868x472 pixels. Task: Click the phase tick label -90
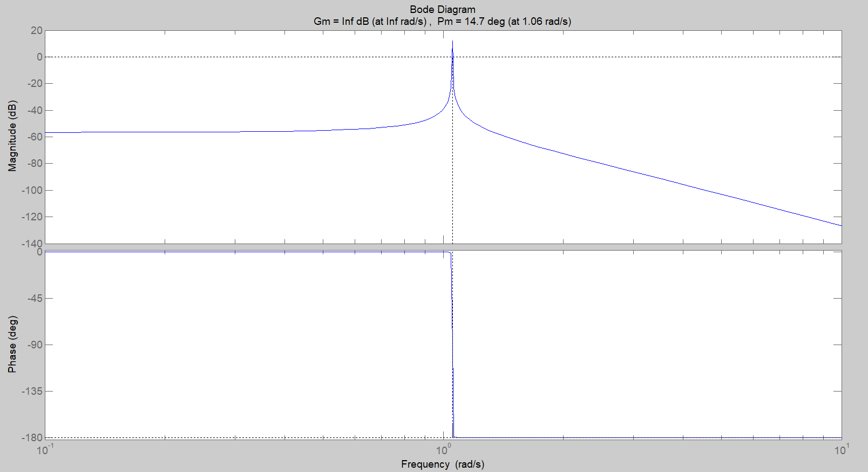[x=34, y=345]
